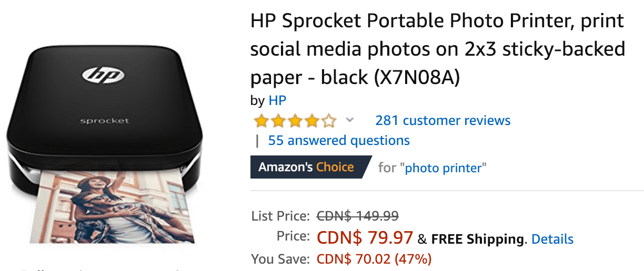This screenshot has height=271, width=644.
Task: Click the crossed-out list price CDN$ 149.99
Action: point(357,216)
